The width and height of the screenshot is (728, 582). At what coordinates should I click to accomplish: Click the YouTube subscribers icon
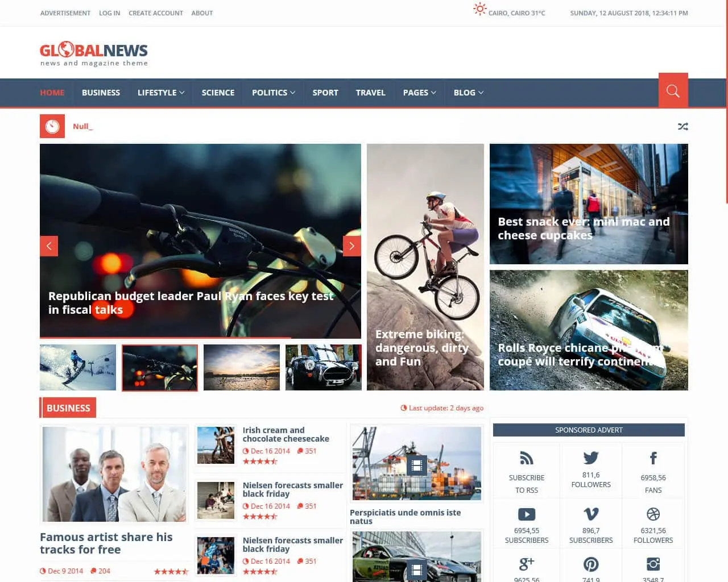[x=527, y=514]
